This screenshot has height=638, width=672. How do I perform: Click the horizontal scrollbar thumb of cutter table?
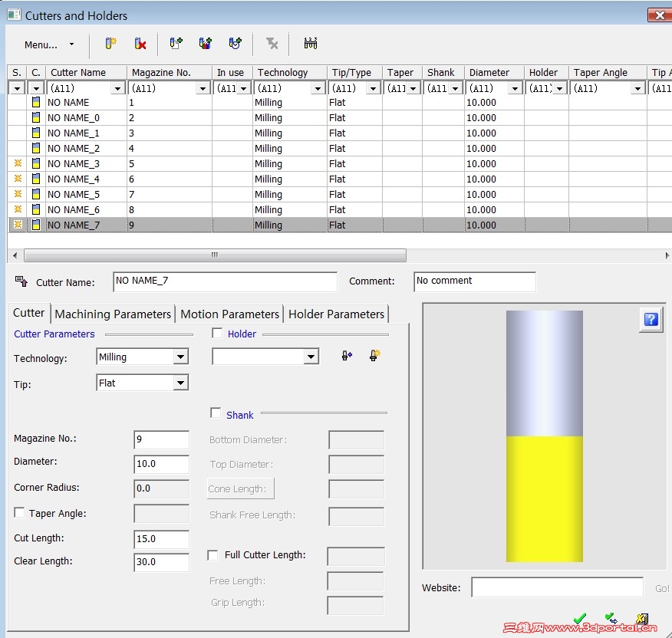(x=215, y=255)
